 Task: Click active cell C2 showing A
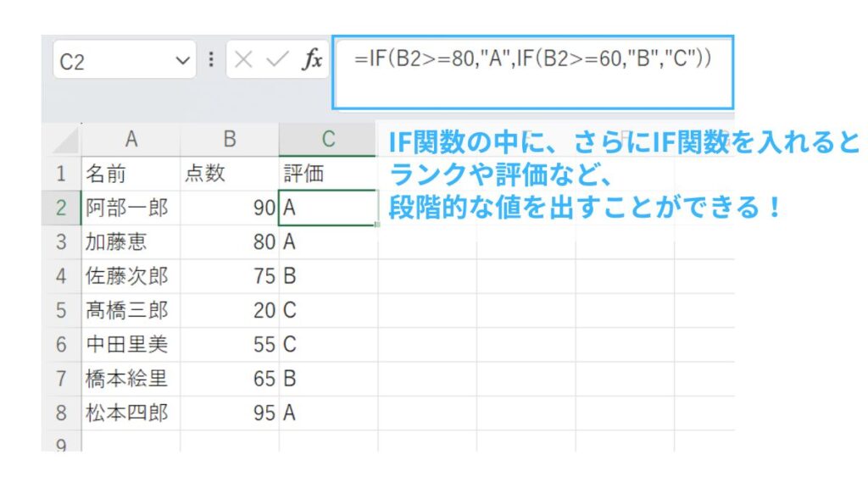[x=328, y=208]
